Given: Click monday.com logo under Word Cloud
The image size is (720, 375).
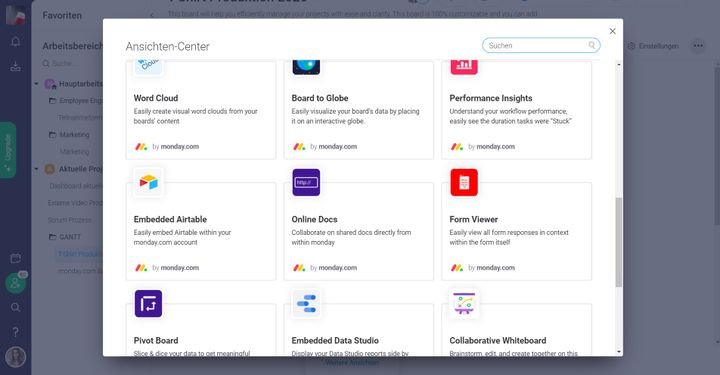Looking at the screenshot, I should pyautogui.click(x=141, y=147).
